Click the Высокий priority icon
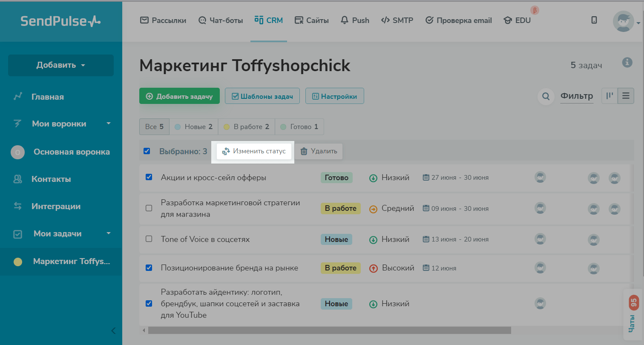 point(373,268)
